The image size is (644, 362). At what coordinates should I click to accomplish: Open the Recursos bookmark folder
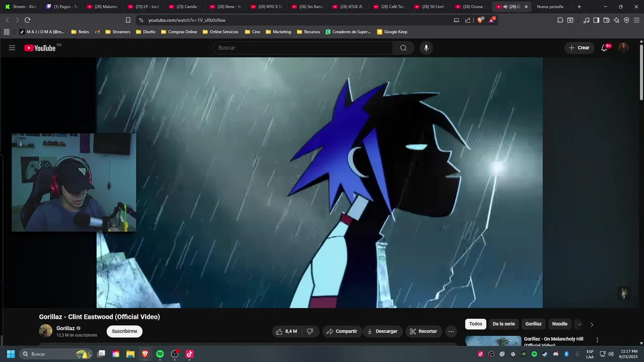click(x=308, y=32)
